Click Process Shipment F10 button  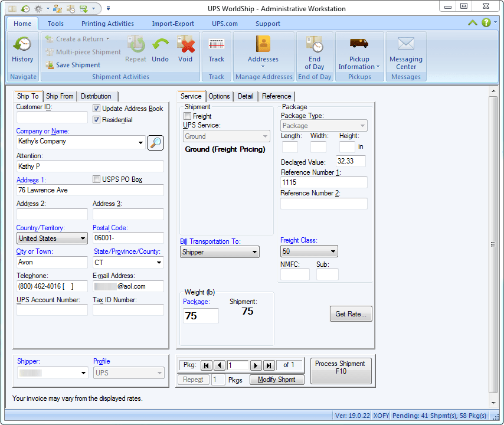[341, 371]
